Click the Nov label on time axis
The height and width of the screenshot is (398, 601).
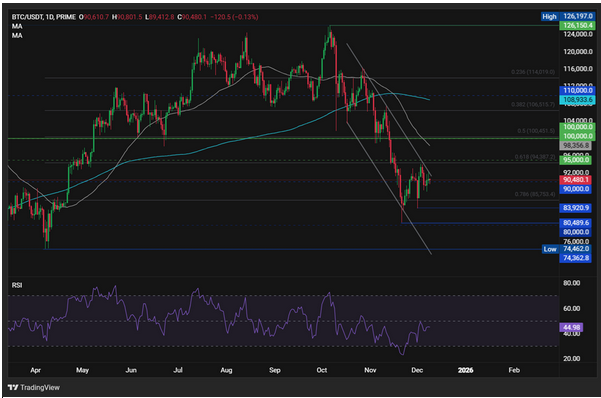tap(370, 370)
